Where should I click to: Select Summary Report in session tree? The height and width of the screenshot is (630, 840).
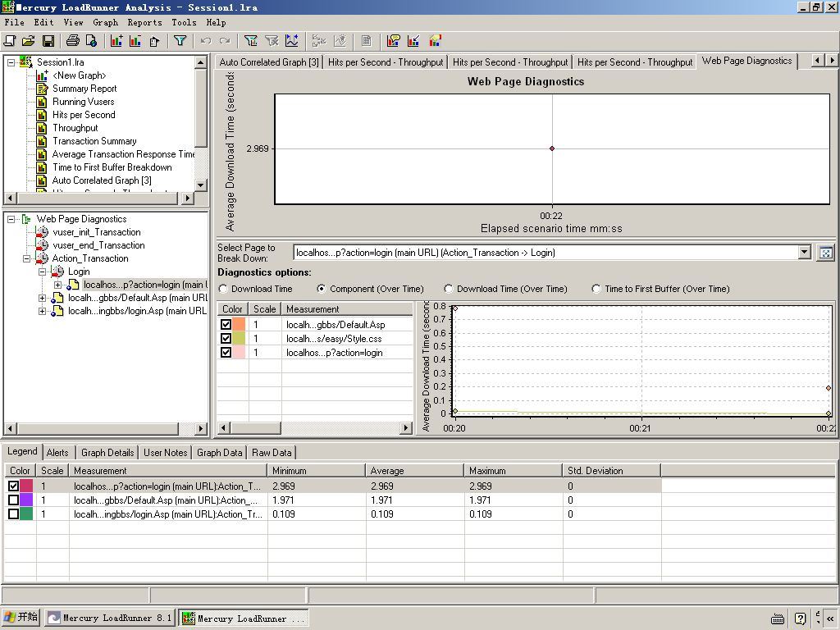84,89
